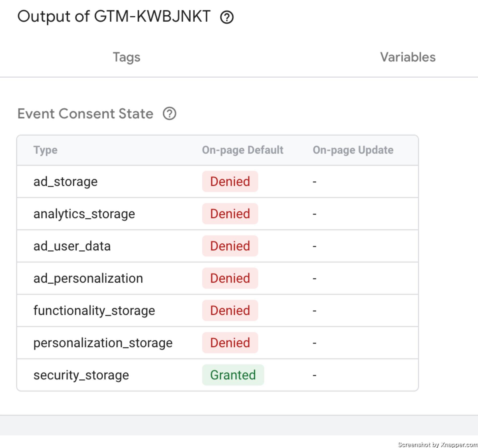Click the On-page Default column header
Viewport: 478px width, 448px height.
pyautogui.click(x=243, y=150)
